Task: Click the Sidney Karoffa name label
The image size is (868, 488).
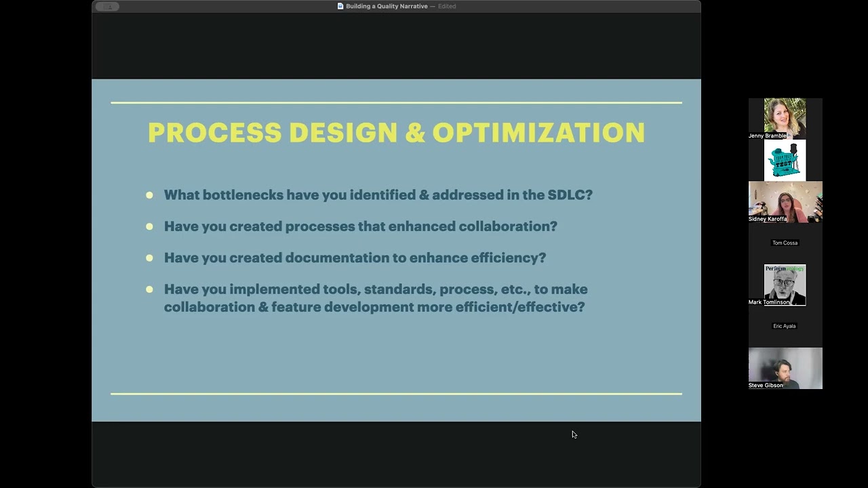Action: coord(768,219)
